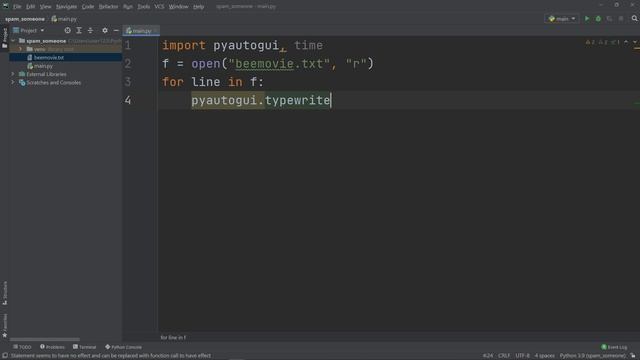
Task: Open the Event Log
Action: pyautogui.click(x=614, y=347)
